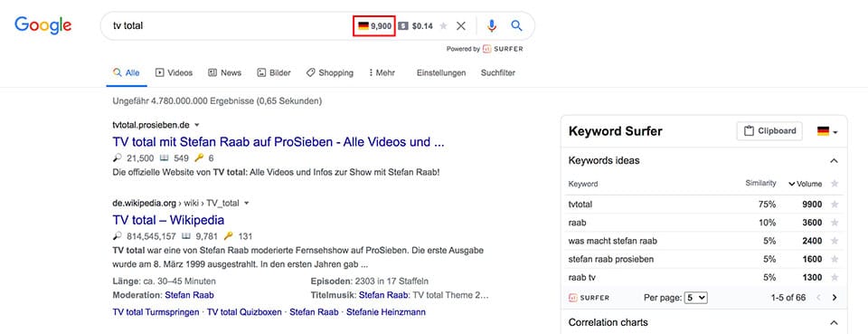This screenshot has width=868, height=334.
Task: Open TV total Turmspringen link
Action: 156,312
